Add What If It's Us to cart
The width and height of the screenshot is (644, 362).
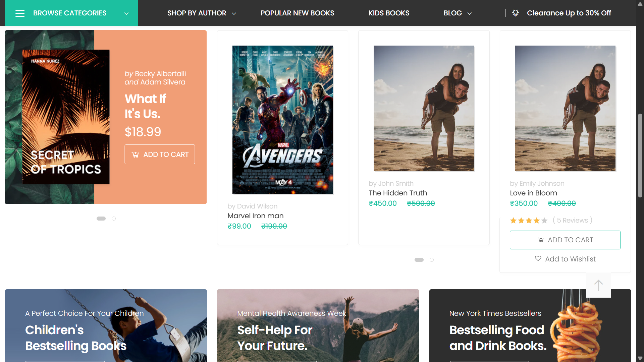[x=160, y=154]
